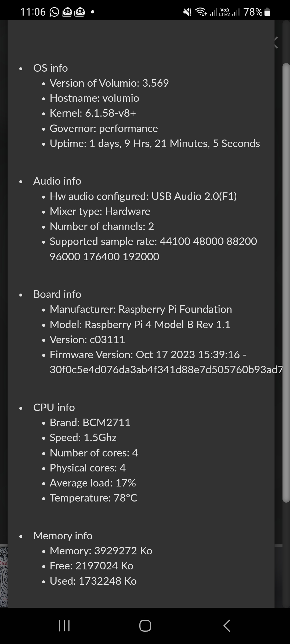Tap the muted sound status icon

point(187,12)
